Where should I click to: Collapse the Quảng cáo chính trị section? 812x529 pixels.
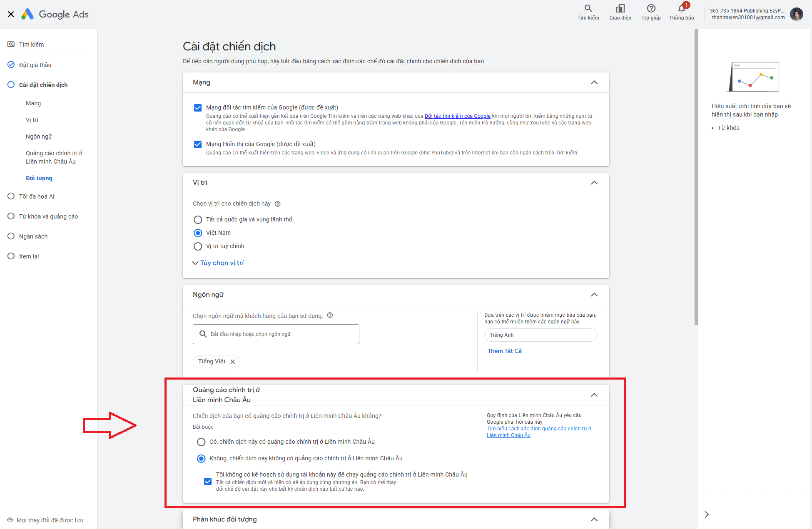click(x=594, y=395)
